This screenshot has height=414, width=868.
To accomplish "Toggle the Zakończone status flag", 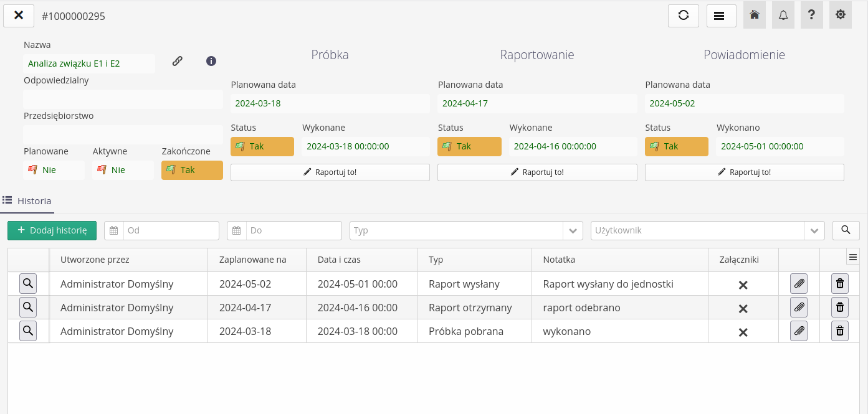I will pos(192,170).
